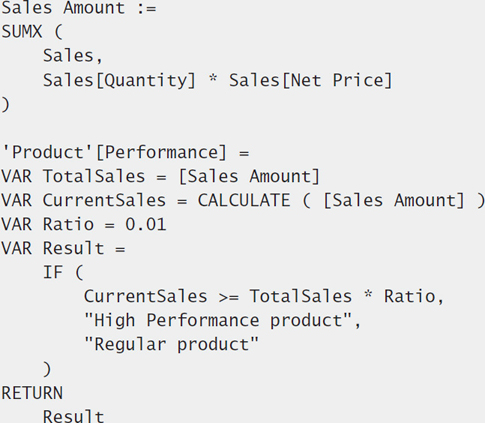
Task: Click "High Performance product" string
Action: 218,321
